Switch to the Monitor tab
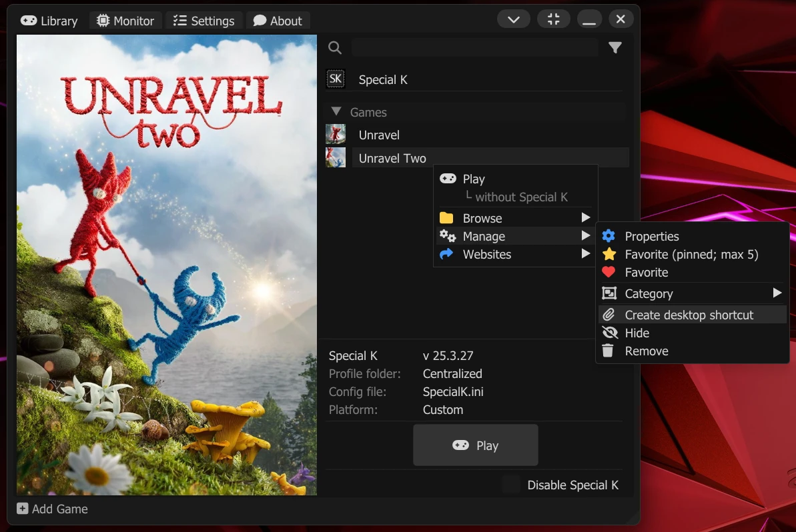Viewport: 796px width, 532px height. (x=125, y=21)
